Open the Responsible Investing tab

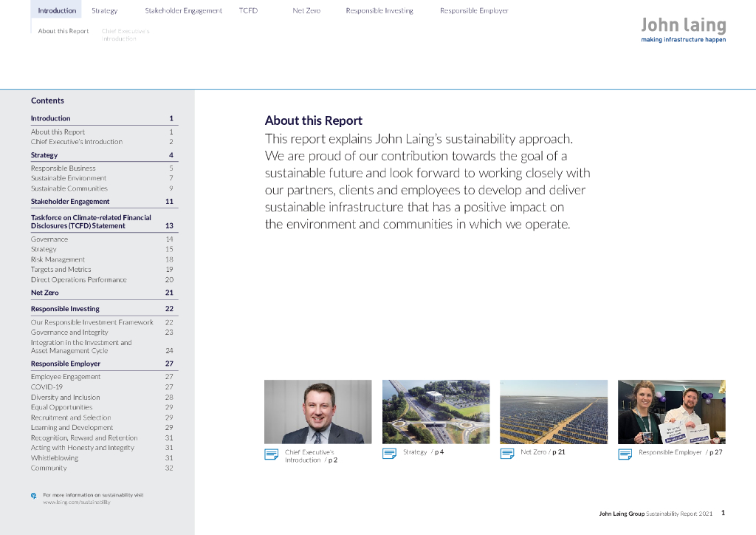click(x=379, y=10)
